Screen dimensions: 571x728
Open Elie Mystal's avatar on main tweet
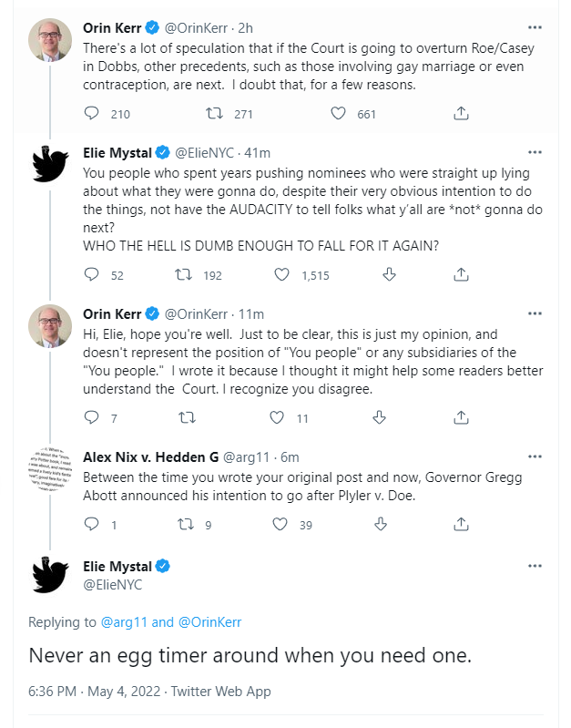click(50, 575)
